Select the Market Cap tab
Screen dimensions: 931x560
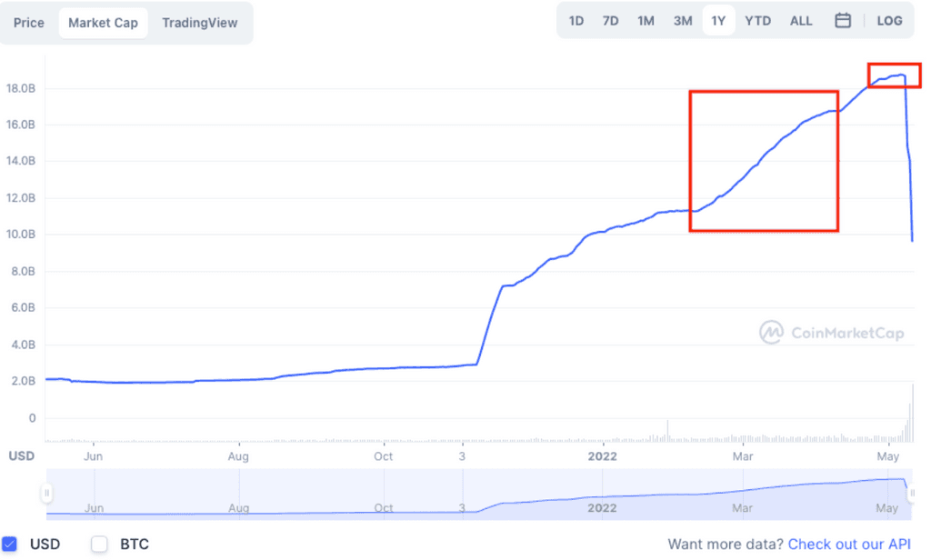pos(103,23)
